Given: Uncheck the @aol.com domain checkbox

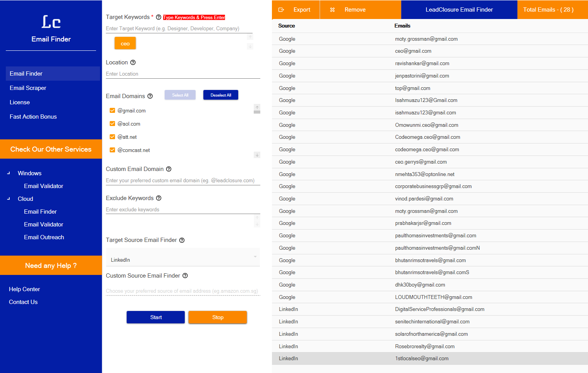Looking at the screenshot, I should [112, 124].
